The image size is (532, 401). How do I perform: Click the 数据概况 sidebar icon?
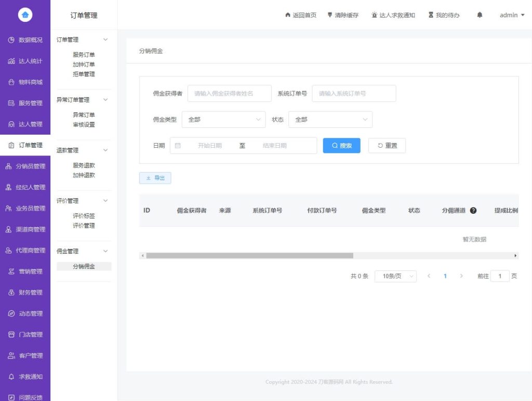(11, 40)
